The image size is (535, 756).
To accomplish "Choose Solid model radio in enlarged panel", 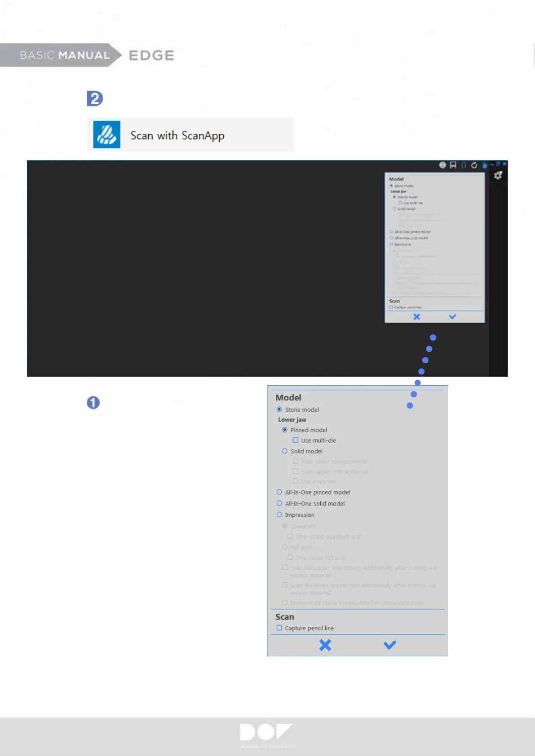I will tap(285, 451).
